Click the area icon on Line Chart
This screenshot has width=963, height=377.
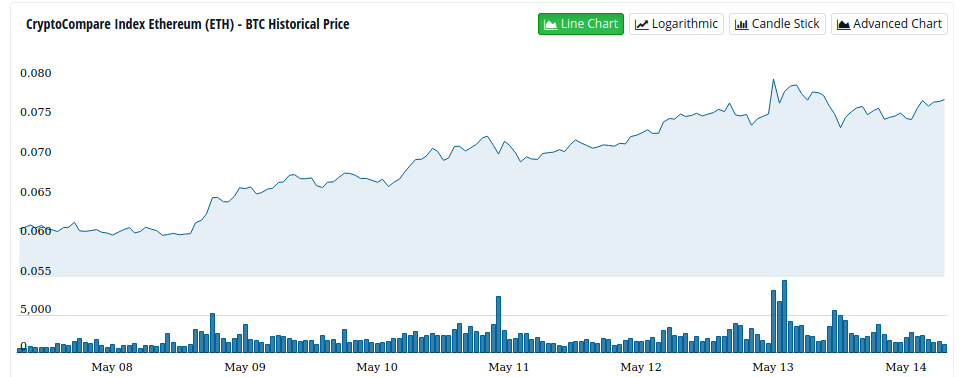coord(551,25)
